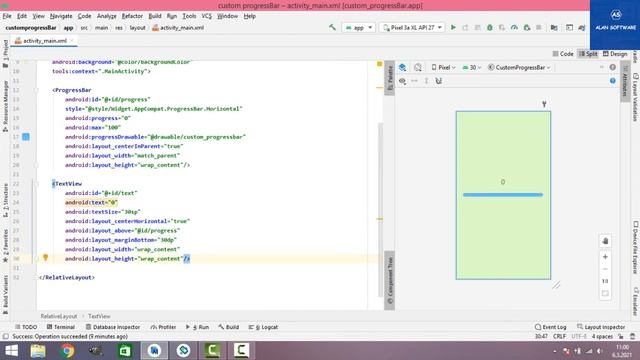The height and width of the screenshot is (360, 640).
Task: Open the Pixel preview device dropdown
Action: pyautogui.click(x=443, y=67)
